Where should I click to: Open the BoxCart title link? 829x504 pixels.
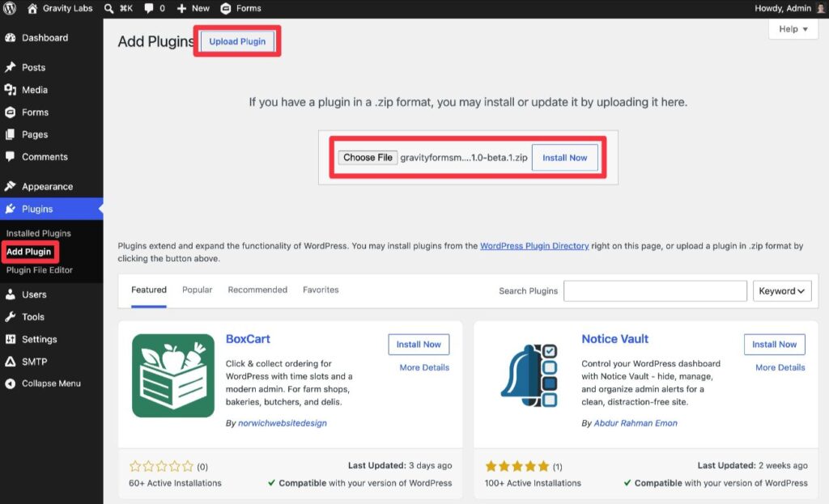click(248, 339)
